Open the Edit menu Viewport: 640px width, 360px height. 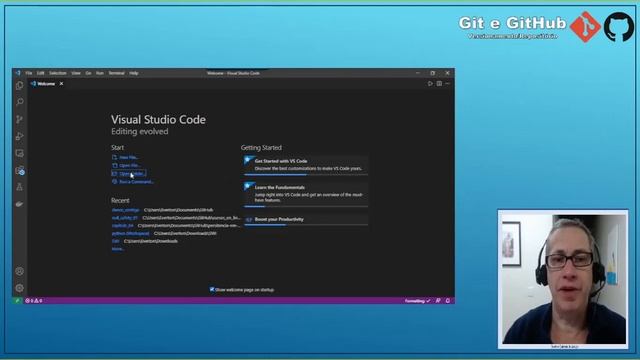point(40,73)
